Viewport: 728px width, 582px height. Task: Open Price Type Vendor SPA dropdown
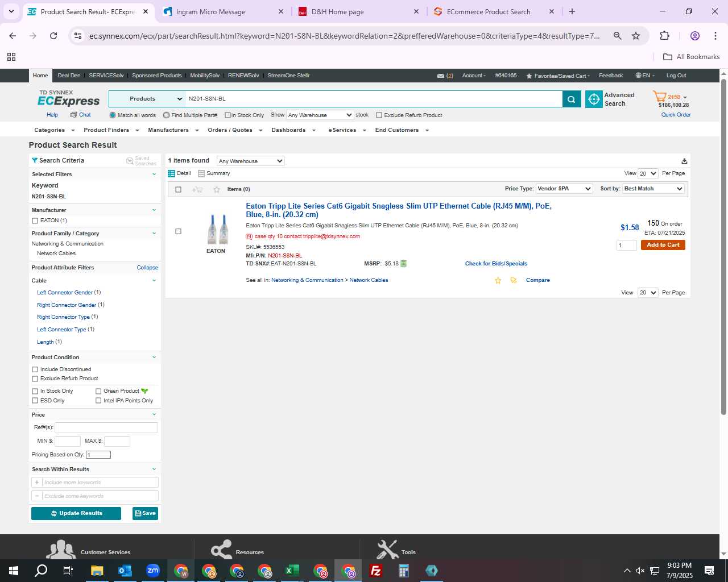click(x=564, y=189)
